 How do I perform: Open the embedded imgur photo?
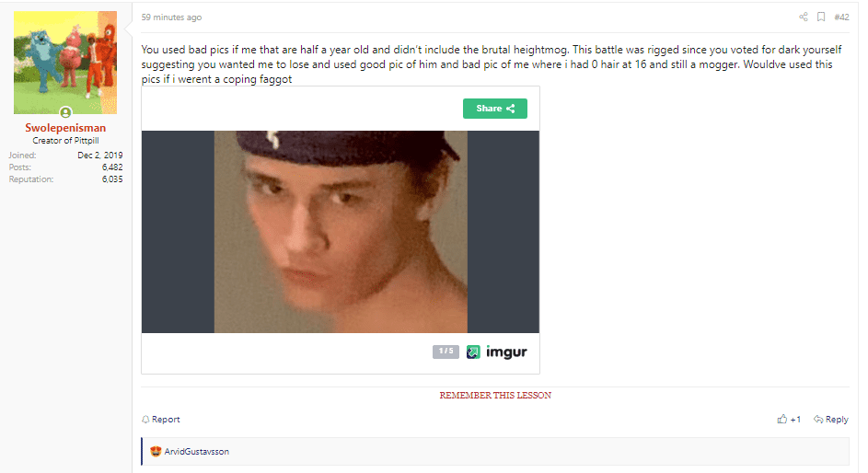click(341, 232)
